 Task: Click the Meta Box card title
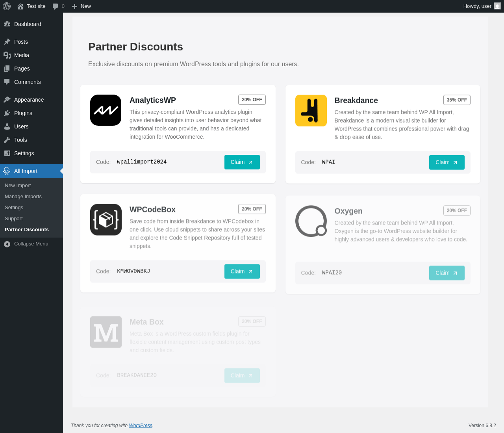(x=146, y=322)
